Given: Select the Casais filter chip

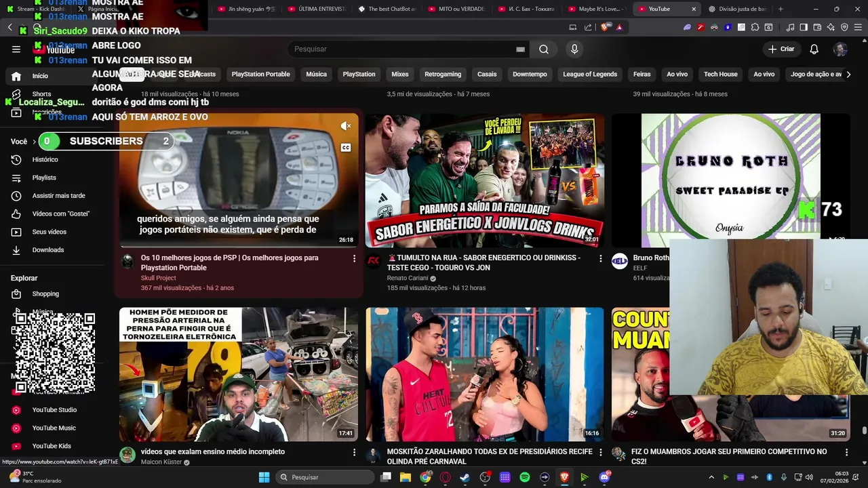Looking at the screenshot, I should click(x=487, y=75).
